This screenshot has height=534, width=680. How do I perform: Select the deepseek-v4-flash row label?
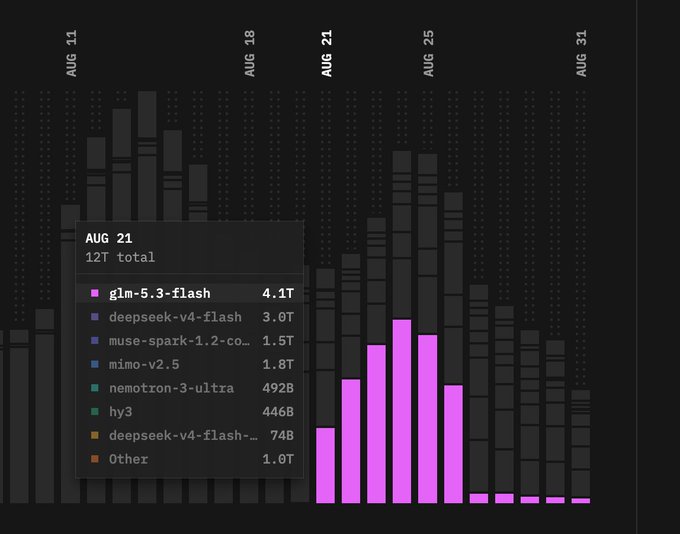[x=175, y=317]
